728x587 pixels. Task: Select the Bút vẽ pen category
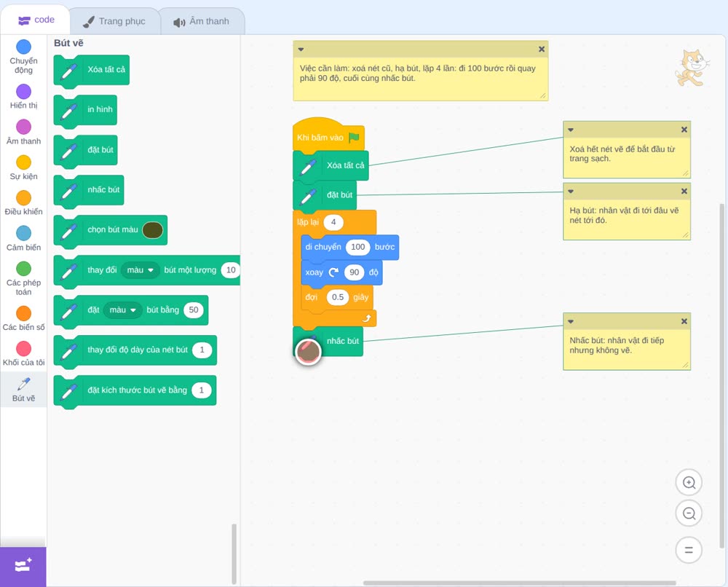(24, 390)
